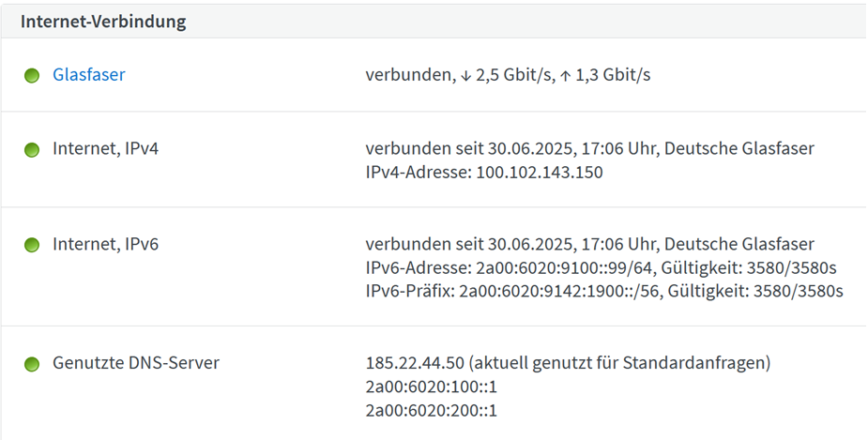The image size is (868, 440).
Task: Click the DNS server 2a00:6020:100::1 entry
Action: [x=432, y=387]
